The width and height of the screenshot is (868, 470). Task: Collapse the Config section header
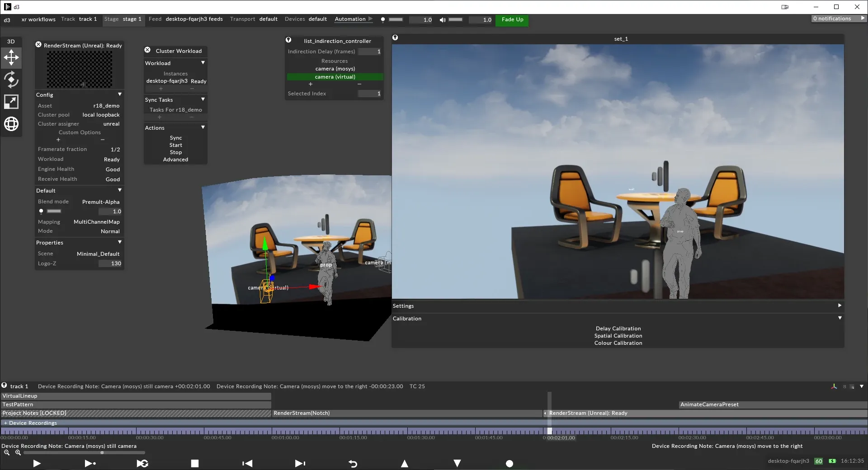(119, 94)
